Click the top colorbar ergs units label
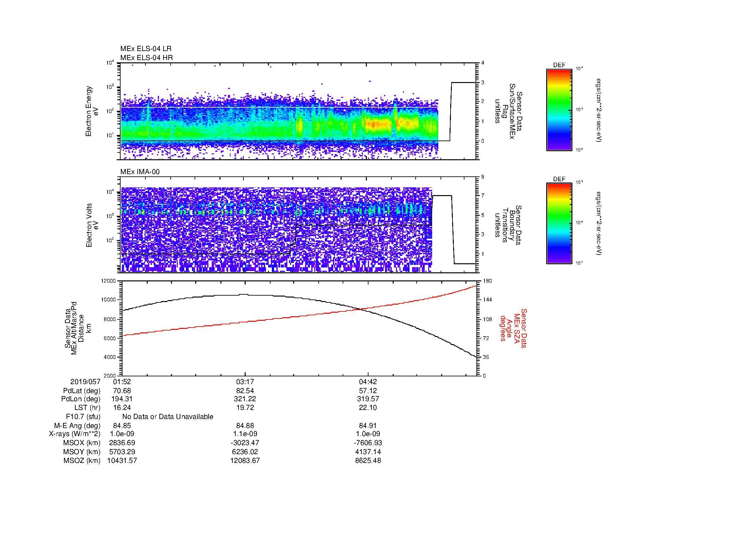The height and width of the screenshot is (534, 756). [x=599, y=110]
